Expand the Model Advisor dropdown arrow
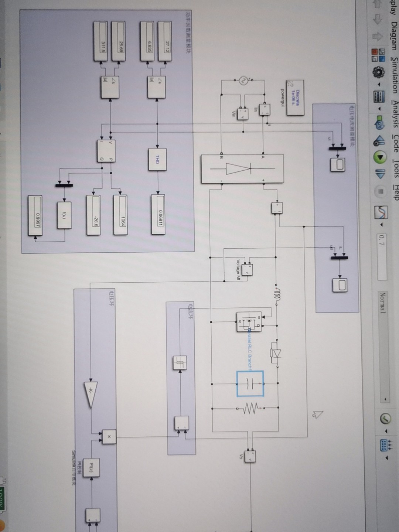 [x=386, y=431]
